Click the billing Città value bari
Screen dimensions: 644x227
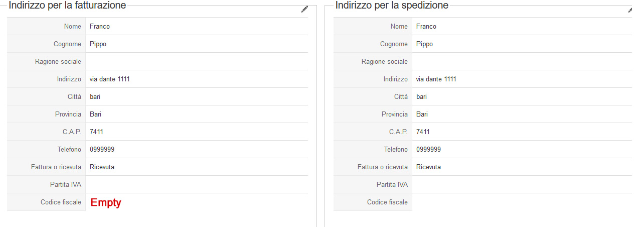(95, 97)
